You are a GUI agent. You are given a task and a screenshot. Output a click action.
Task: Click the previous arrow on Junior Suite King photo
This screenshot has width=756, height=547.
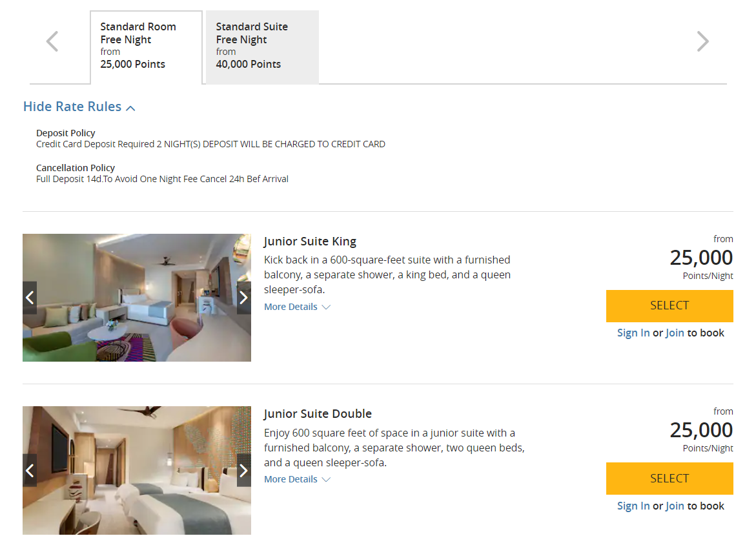[30, 298]
